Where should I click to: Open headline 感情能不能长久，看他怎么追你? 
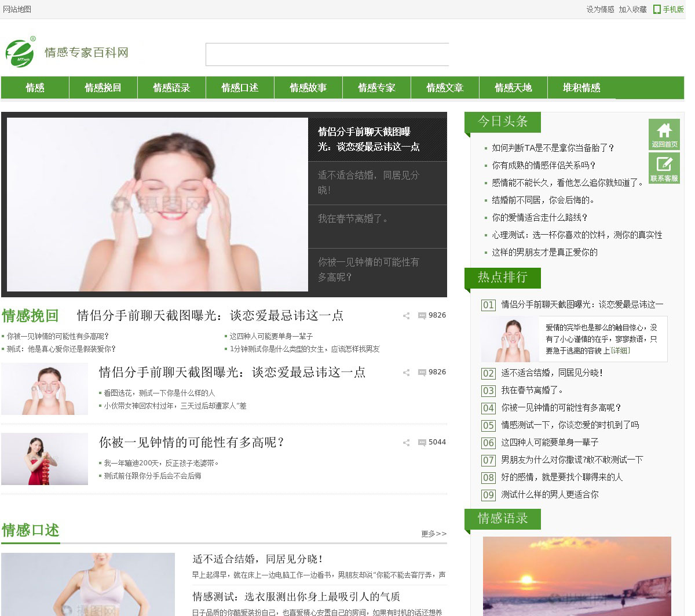(568, 183)
